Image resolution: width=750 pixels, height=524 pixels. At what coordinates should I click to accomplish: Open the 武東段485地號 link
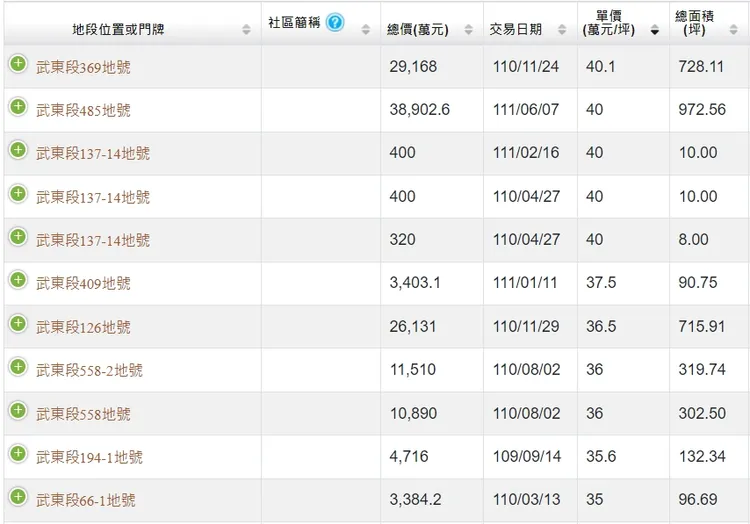83,110
